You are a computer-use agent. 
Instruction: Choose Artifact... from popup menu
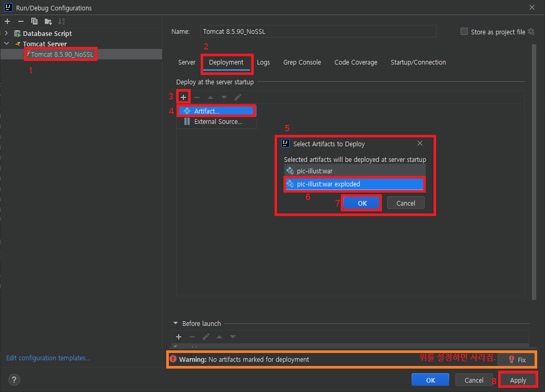coord(217,111)
